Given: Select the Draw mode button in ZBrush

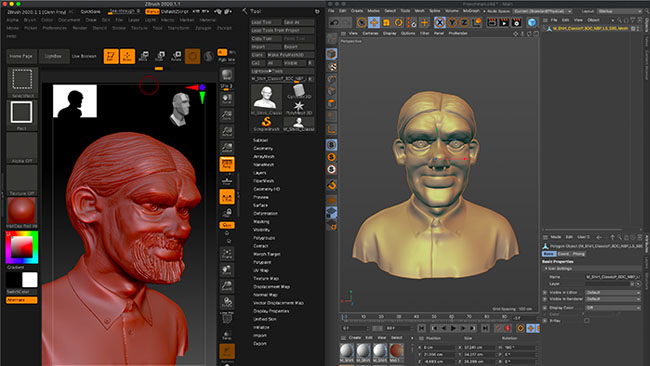Looking at the screenshot, I should tap(127, 56).
